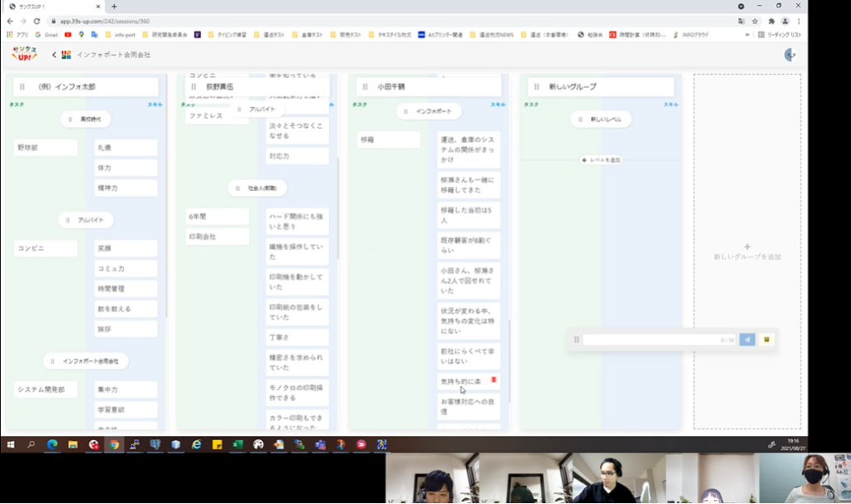Click the 新しいレベル level pill

[601, 119]
